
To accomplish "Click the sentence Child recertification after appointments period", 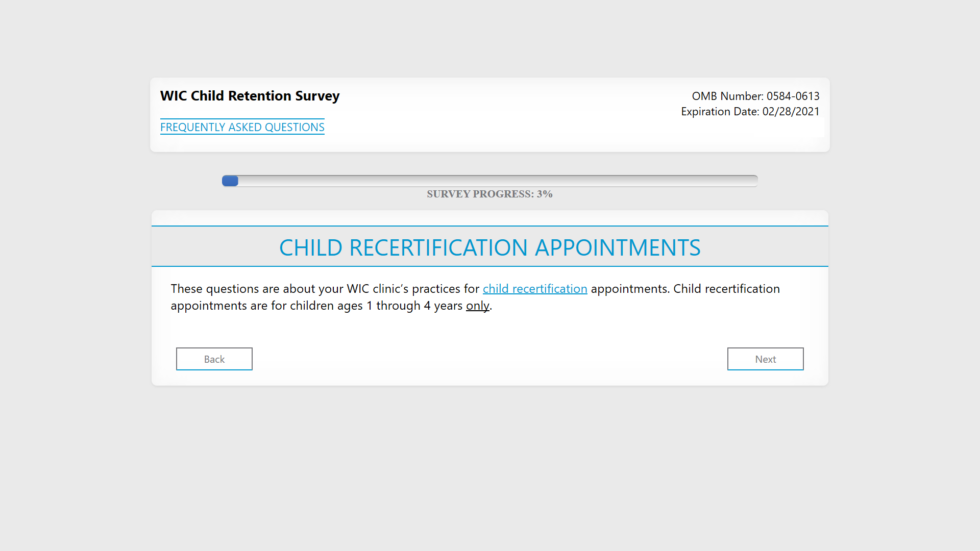I will pos(726,289).
